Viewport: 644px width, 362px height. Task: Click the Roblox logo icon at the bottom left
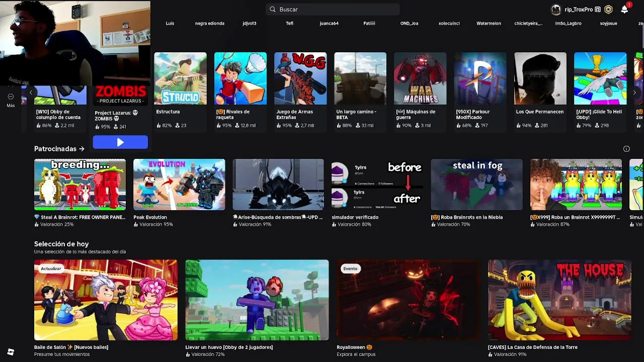[11, 352]
